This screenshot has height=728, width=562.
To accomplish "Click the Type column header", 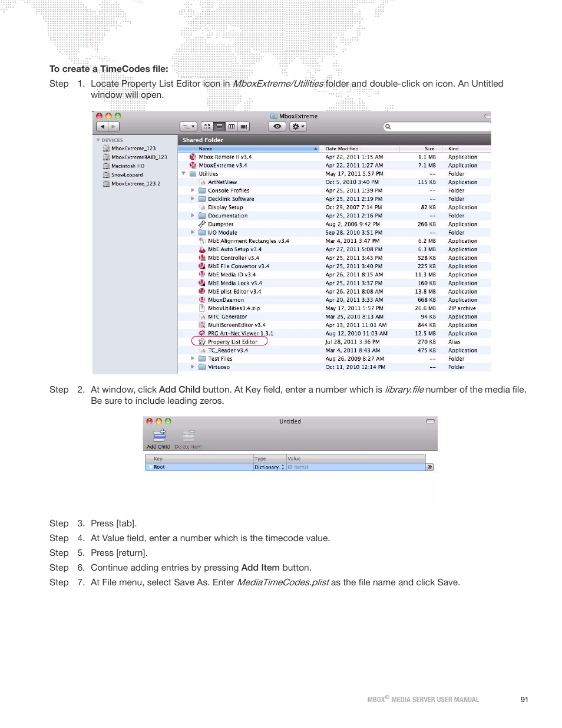I will [270, 459].
